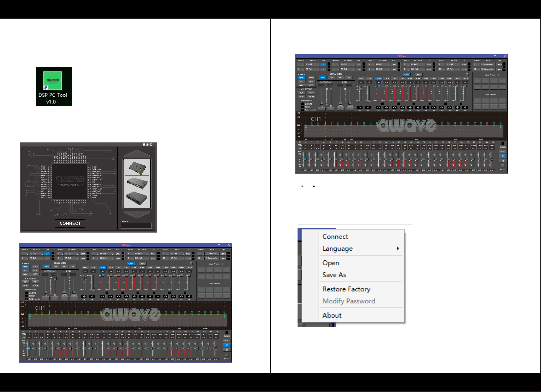The image size is (541, 392).
Task: Open MIX OFF dropdown in lower-left window
Action: [x=30, y=274]
